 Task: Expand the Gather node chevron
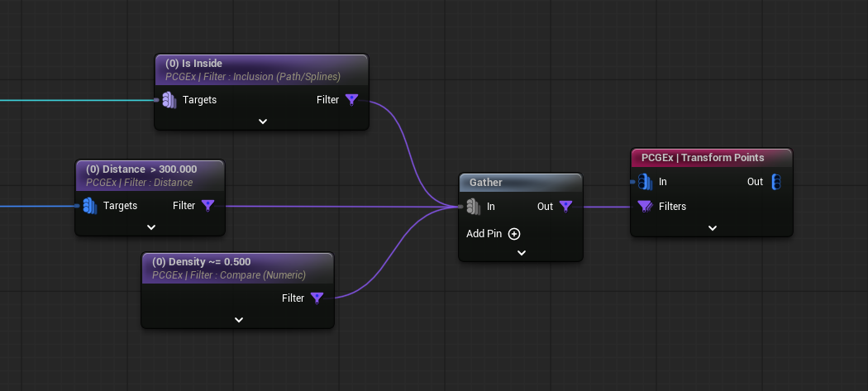point(521,253)
